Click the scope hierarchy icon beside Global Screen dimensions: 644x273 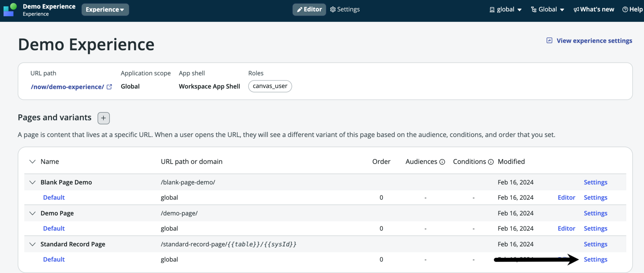pyautogui.click(x=534, y=10)
